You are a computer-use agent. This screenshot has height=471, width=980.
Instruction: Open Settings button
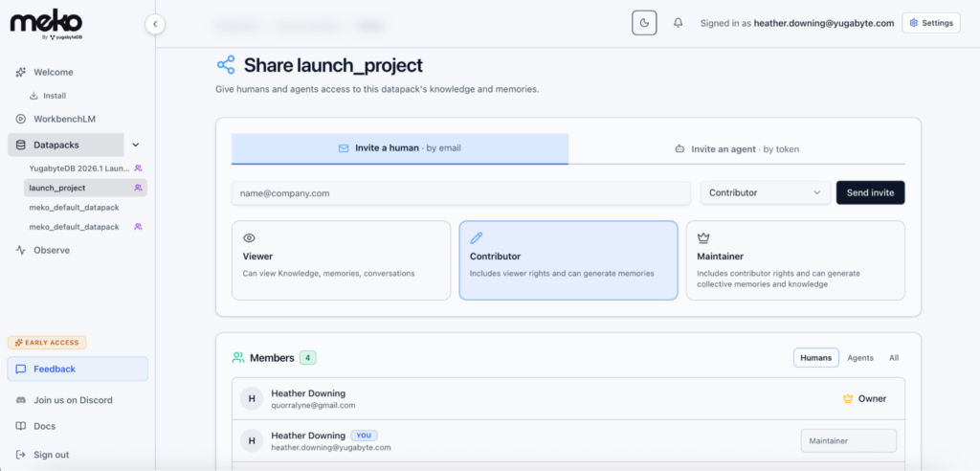click(931, 23)
